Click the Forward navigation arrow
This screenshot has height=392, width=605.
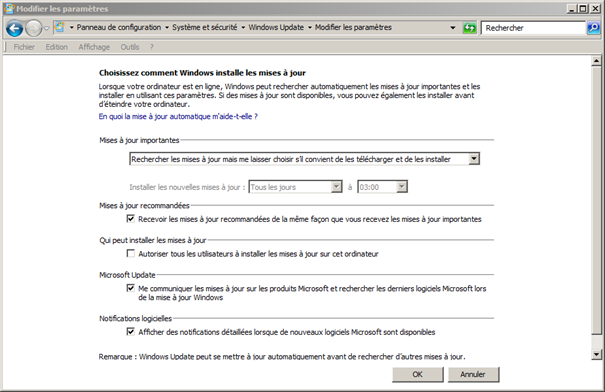(x=34, y=28)
